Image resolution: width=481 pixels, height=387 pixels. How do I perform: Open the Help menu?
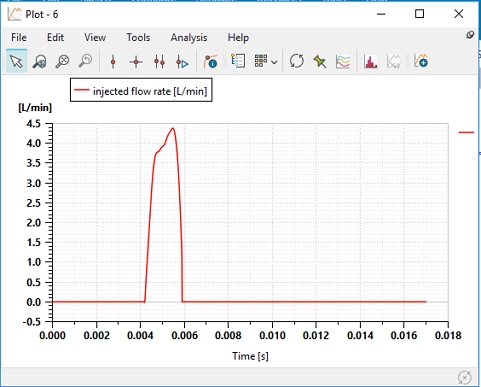(x=238, y=37)
